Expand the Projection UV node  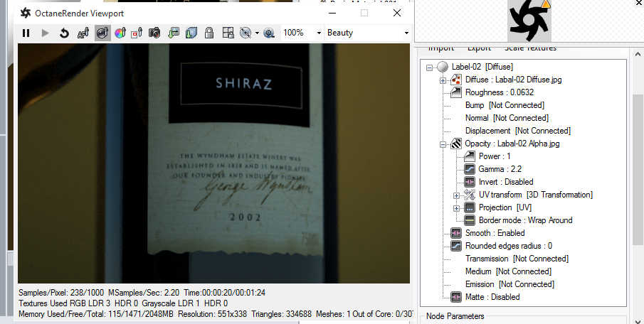point(456,208)
